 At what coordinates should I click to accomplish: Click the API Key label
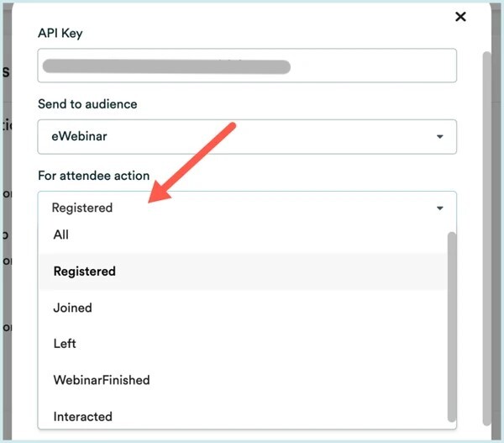coord(60,33)
